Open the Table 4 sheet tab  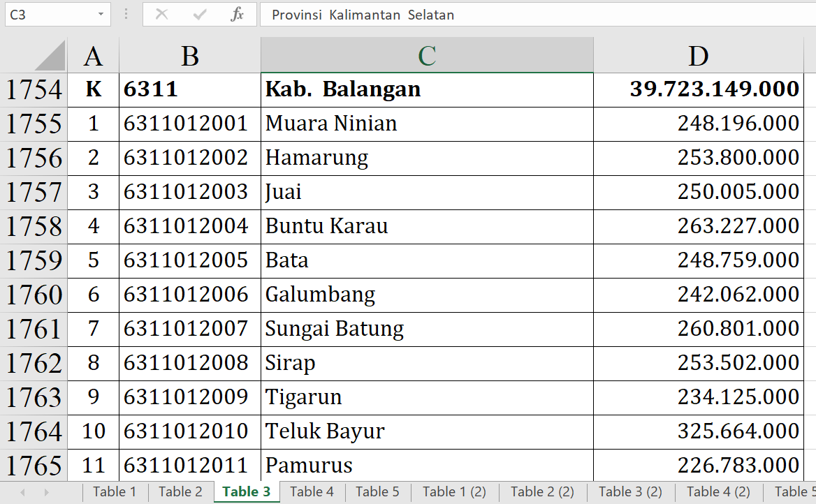pyautogui.click(x=312, y=492)
